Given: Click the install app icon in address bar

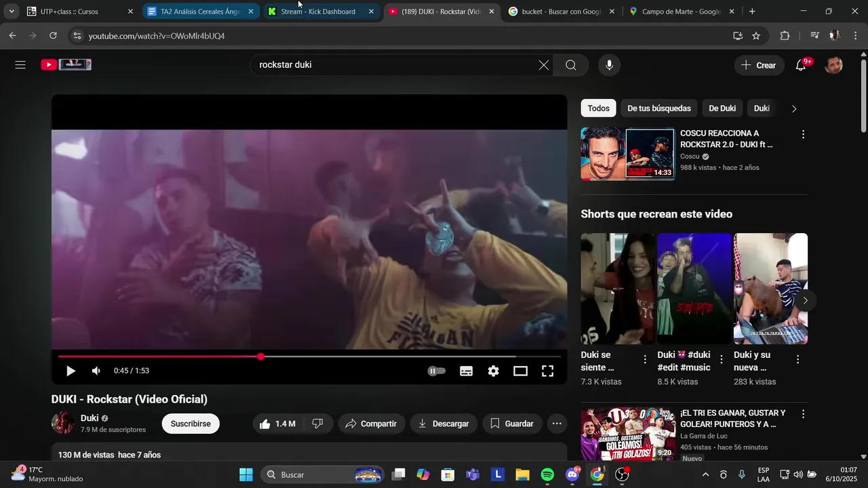Looking at the screenshot, I should (x=738, y=36).
